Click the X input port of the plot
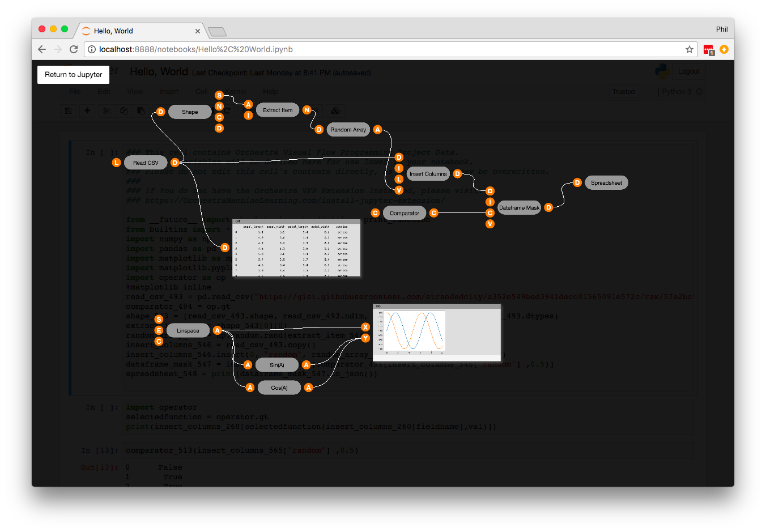766x532 pixels. click(365, 327)
